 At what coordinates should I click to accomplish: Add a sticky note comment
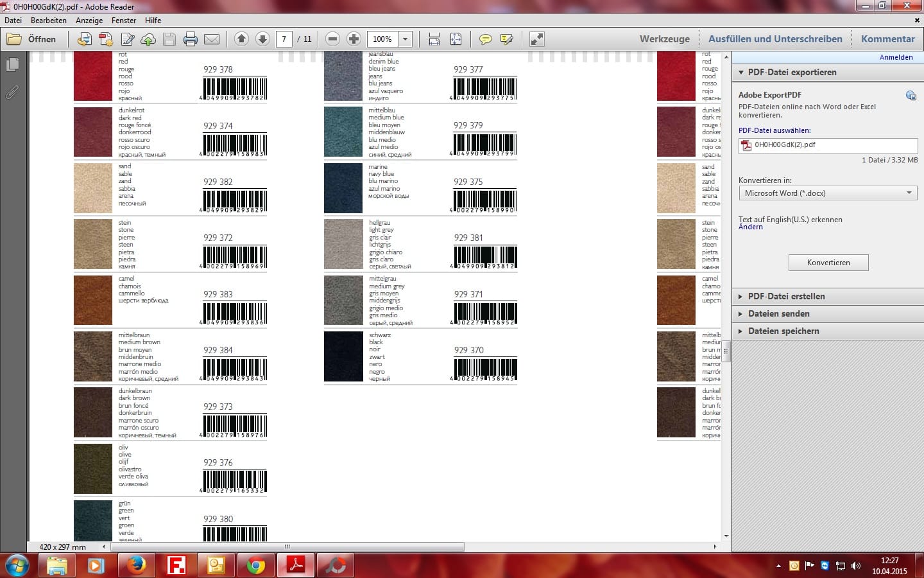coord(486,39)
